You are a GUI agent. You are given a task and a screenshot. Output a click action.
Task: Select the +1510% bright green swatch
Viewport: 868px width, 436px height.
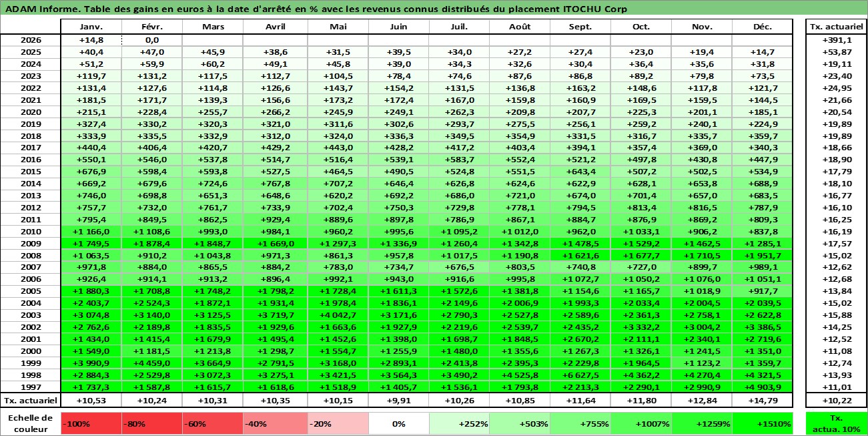click(x=763, y=423)
